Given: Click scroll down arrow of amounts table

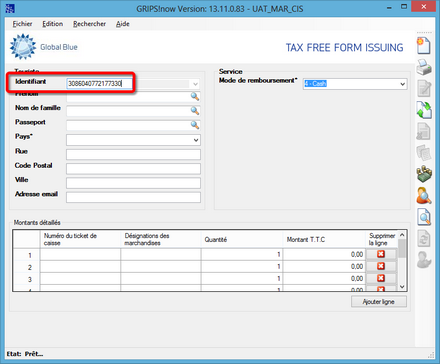Looking at the screenshot, I should pos(402,287).
